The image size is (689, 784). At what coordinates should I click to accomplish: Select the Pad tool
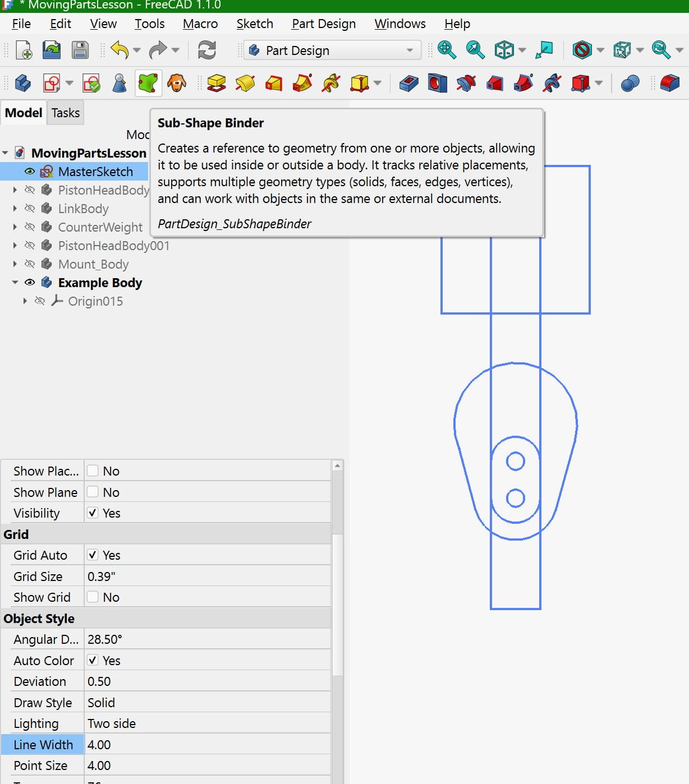click(216, 84)
